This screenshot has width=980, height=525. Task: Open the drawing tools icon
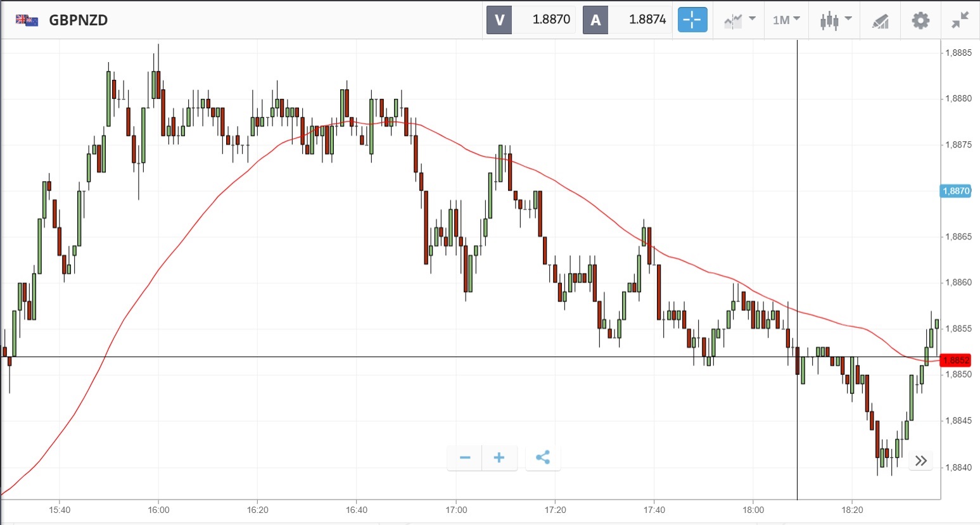pos(880,21)
